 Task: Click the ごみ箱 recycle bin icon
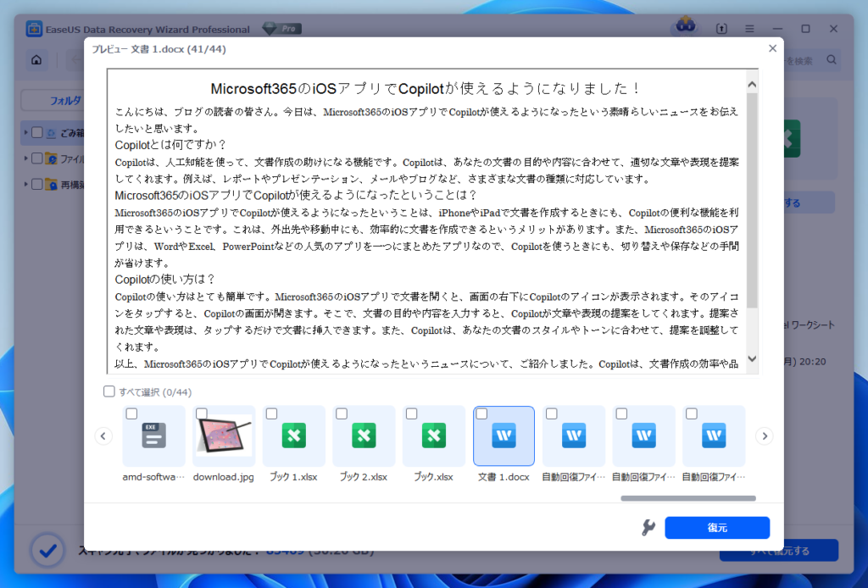coord(52,133)
